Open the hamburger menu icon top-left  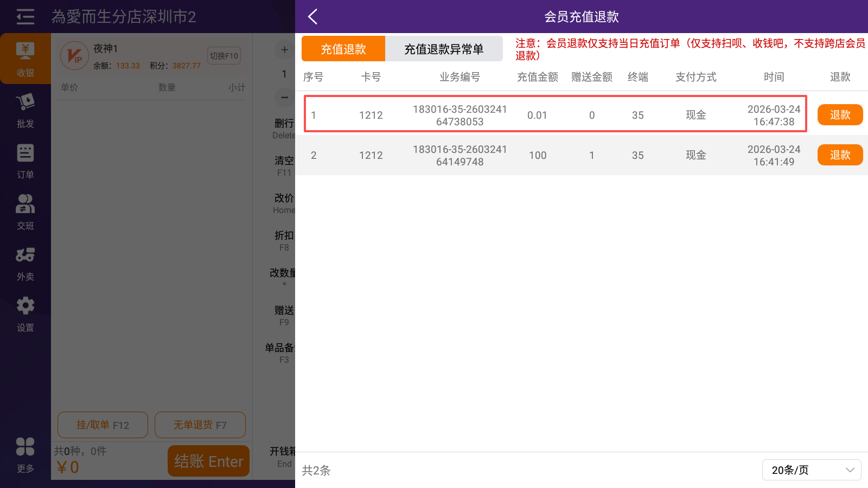(25, 17)
